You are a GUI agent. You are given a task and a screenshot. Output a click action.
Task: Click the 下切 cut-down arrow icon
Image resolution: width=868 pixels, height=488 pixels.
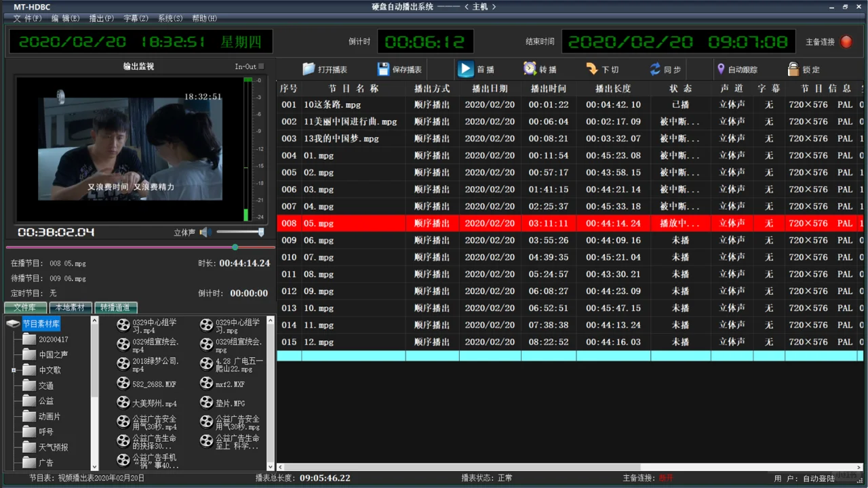tap(591, 69)
